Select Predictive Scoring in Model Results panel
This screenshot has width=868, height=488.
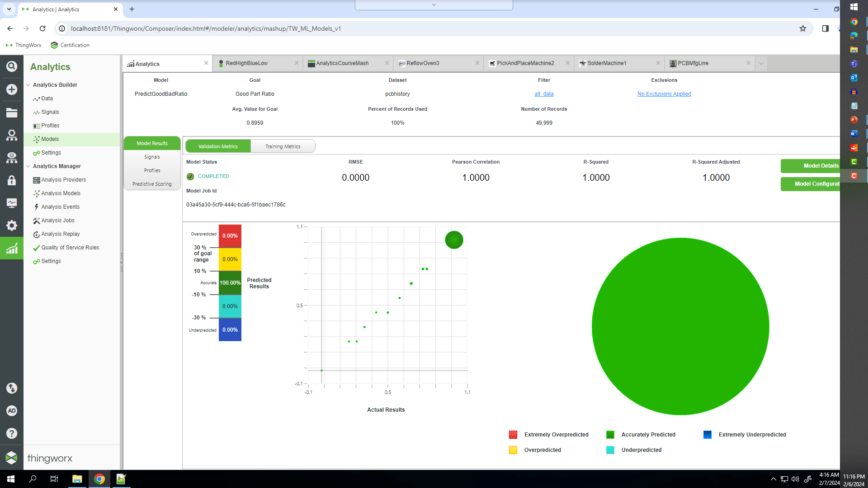coord(152,184)
